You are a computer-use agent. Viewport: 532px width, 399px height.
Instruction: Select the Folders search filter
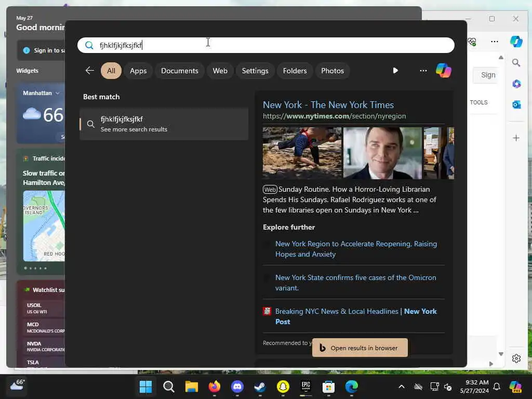295,71
